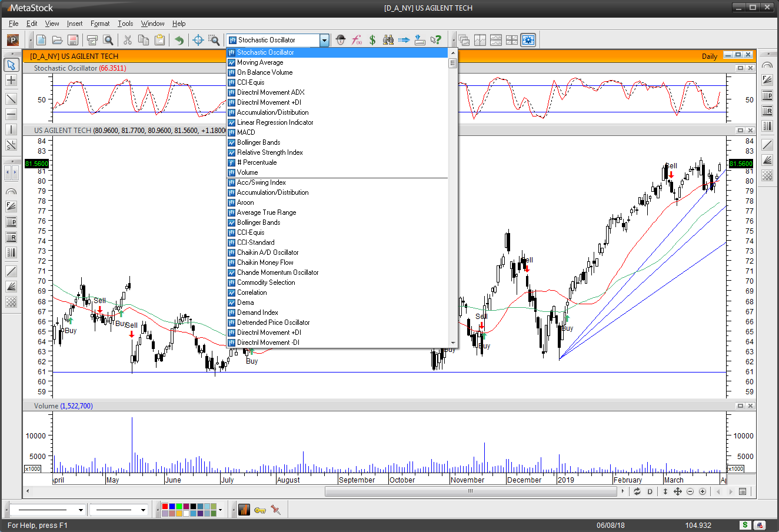
Task: Click the copy pages icon
Action: [144, 40]
